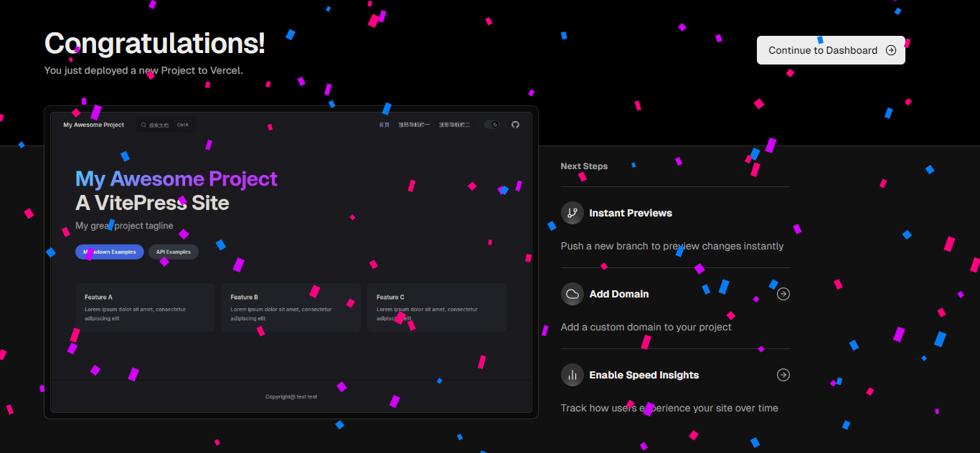This screenshot has height=453, width=980.
Task: Open the Instant Previews step title
Action: (x=631, y=213)
